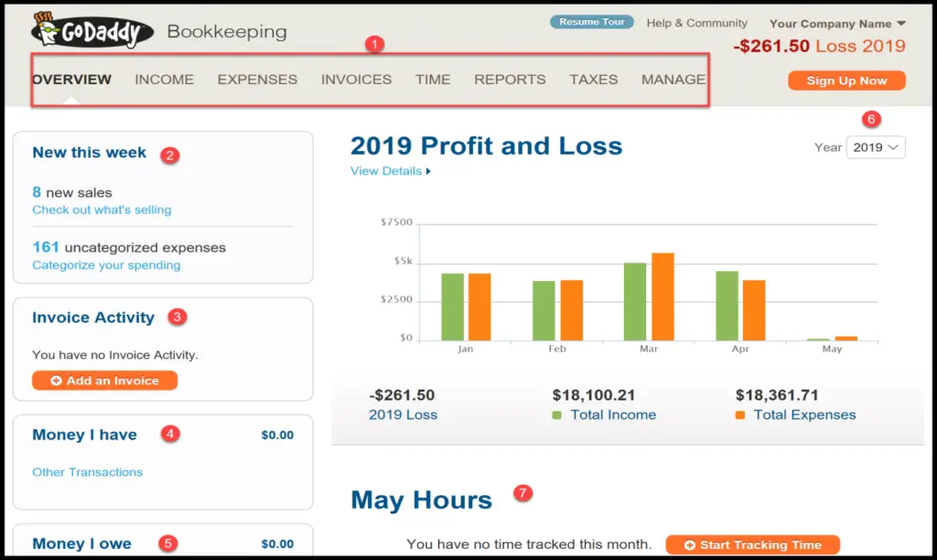Viewport: 937px width, 560px height.
Task: Click the Sign Up Now button
Action: pos(846,81)
